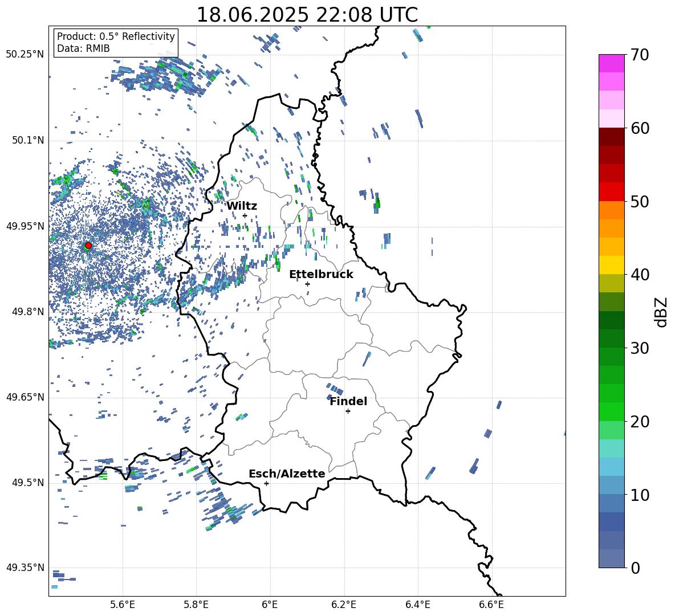Click the 6.6°E longitude label
This screenshot has height=616, width=675.
tap(491, 605)
